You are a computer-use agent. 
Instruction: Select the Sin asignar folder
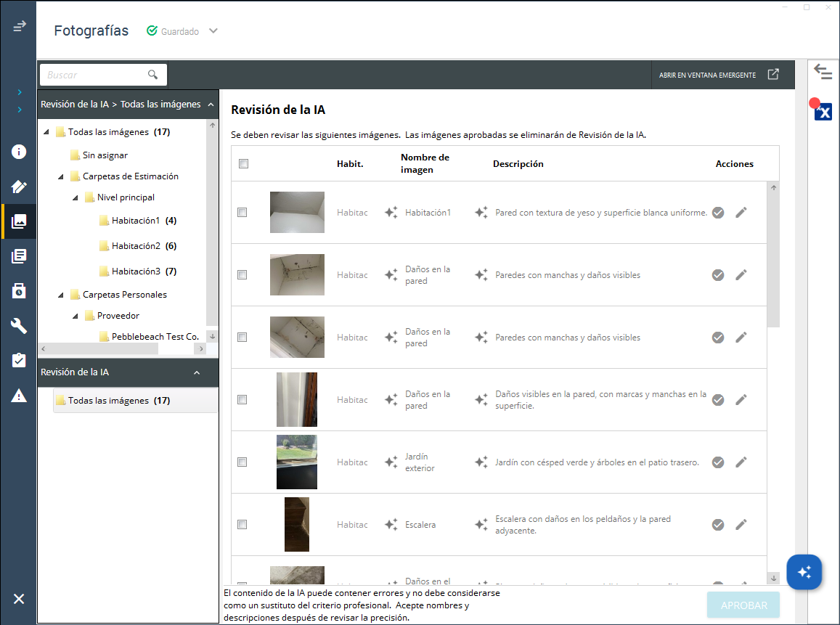point(105,155)
